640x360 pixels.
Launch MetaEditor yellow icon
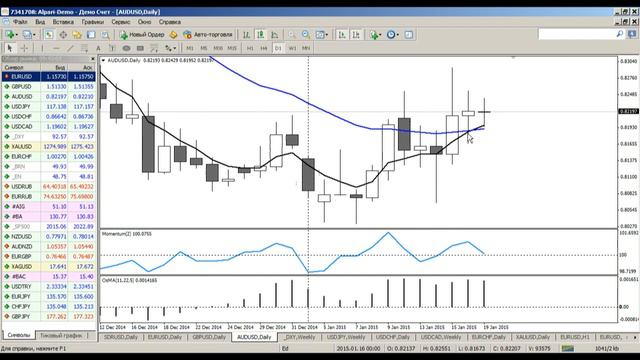click(x=173, y=35)
